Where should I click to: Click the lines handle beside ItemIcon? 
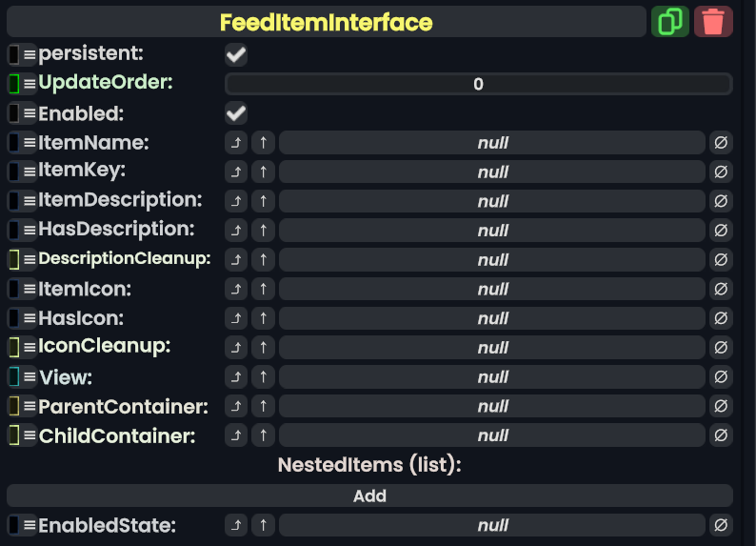[x=30, y=289]
